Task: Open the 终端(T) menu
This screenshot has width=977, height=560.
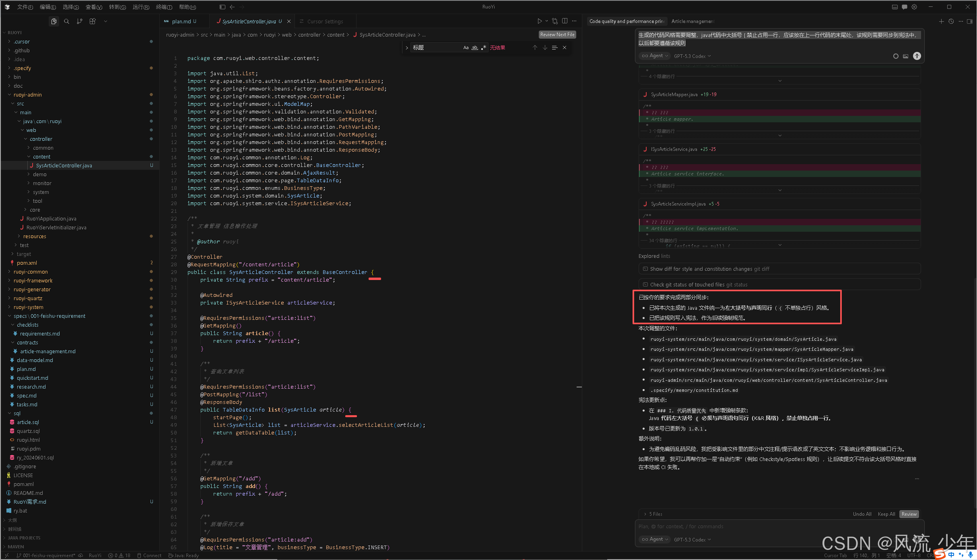Action: [x=164, y=7]
